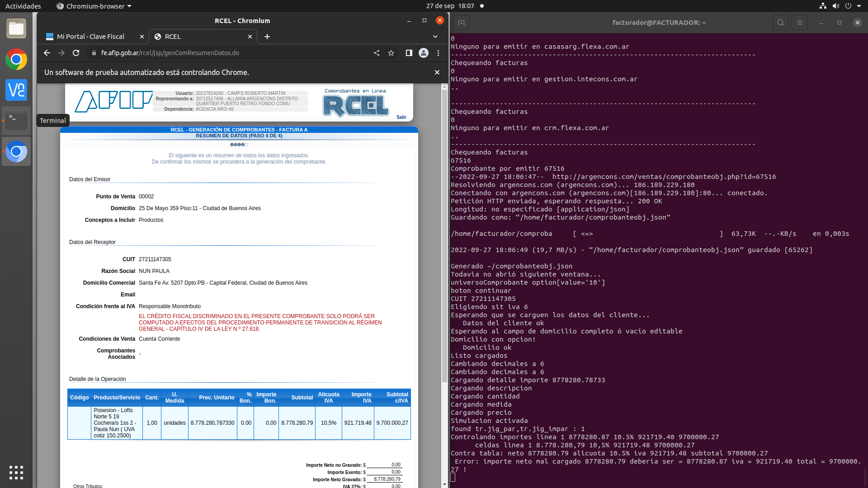Open the Chromium profile avatar
The height and width of the screenshot is (488, 868).
[x=424, y=53]
